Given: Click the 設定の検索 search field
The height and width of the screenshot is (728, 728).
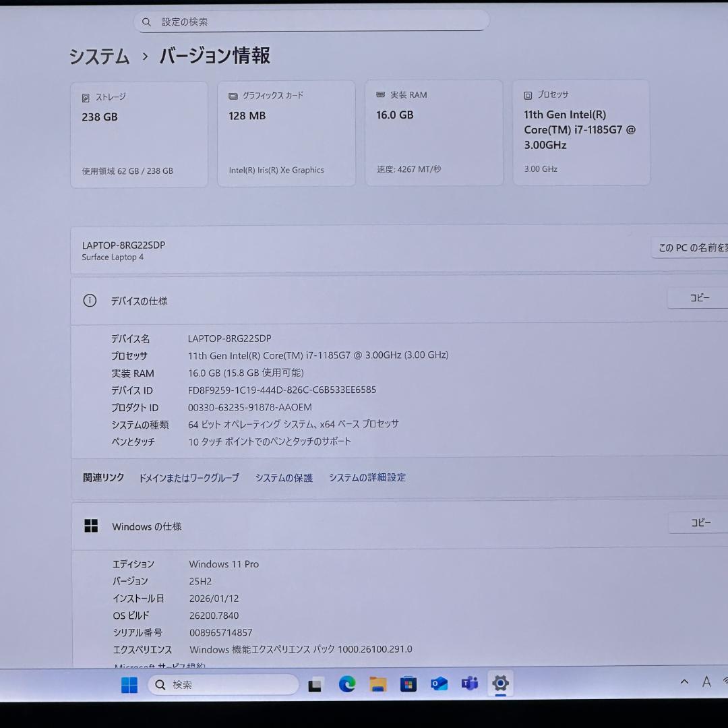Looking at the screenshot, I should pyautogui.click(x=311, y=21).
